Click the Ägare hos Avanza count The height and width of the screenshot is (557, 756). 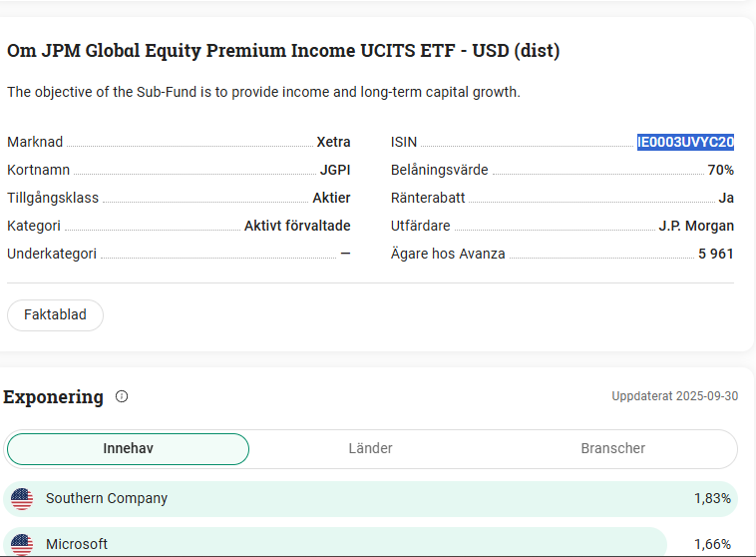click(715, 254)
